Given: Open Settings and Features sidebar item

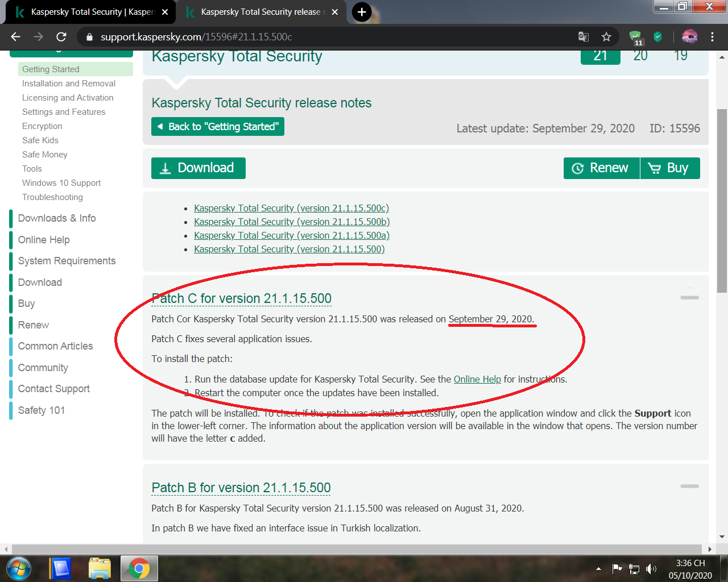Looking at the screenshot, I should point(64,112).
